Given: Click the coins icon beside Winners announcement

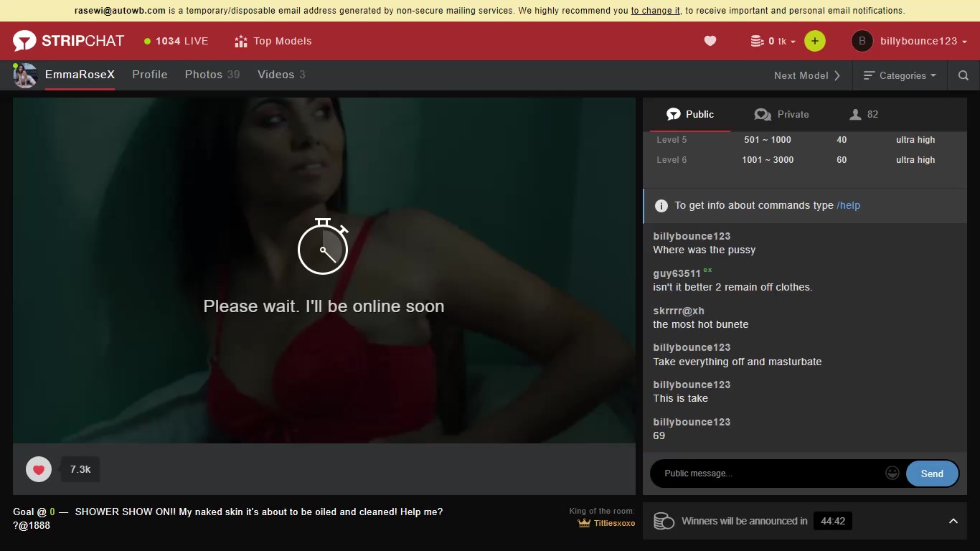Looking at the screenshot, I should coord(664,521).
